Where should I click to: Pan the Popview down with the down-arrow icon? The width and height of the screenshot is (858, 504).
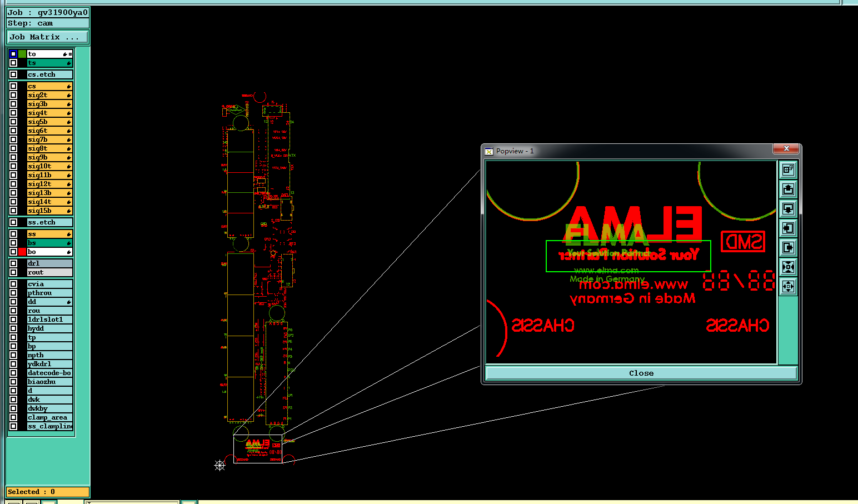788,208
